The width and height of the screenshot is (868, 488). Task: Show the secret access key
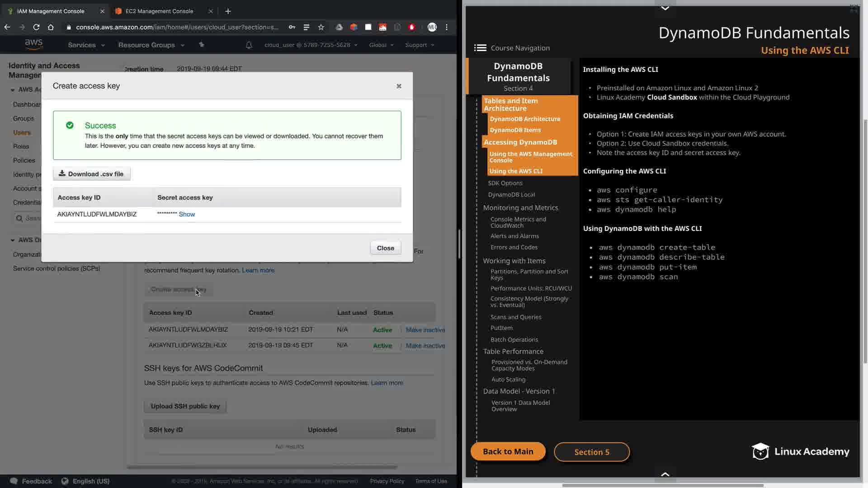click(187, 214)
